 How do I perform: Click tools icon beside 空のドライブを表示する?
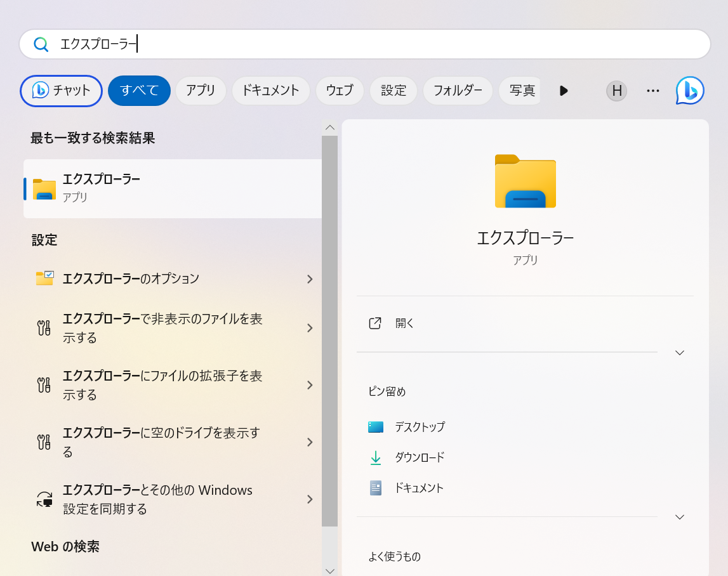point(44,442)
